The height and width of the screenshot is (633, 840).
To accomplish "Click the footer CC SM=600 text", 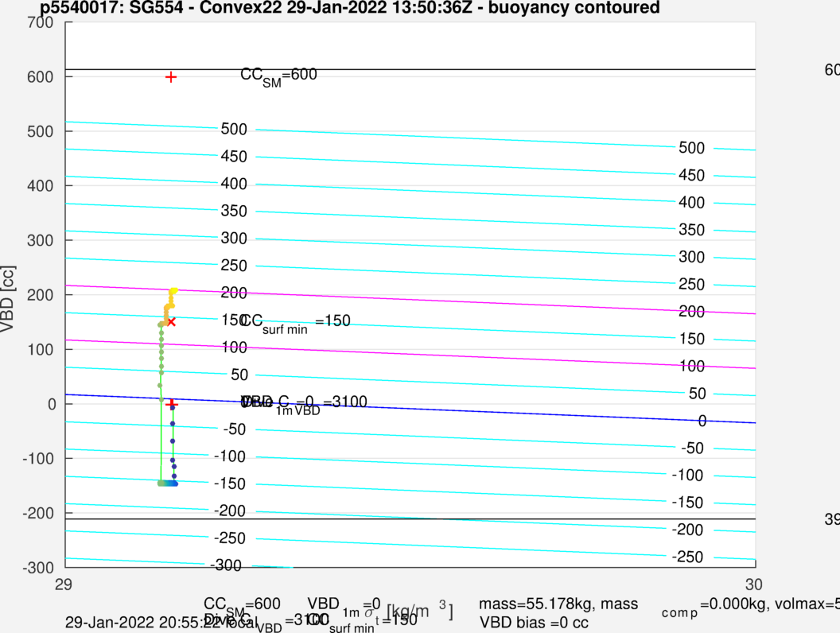I will pyautogui.click(x=242, y=606).
